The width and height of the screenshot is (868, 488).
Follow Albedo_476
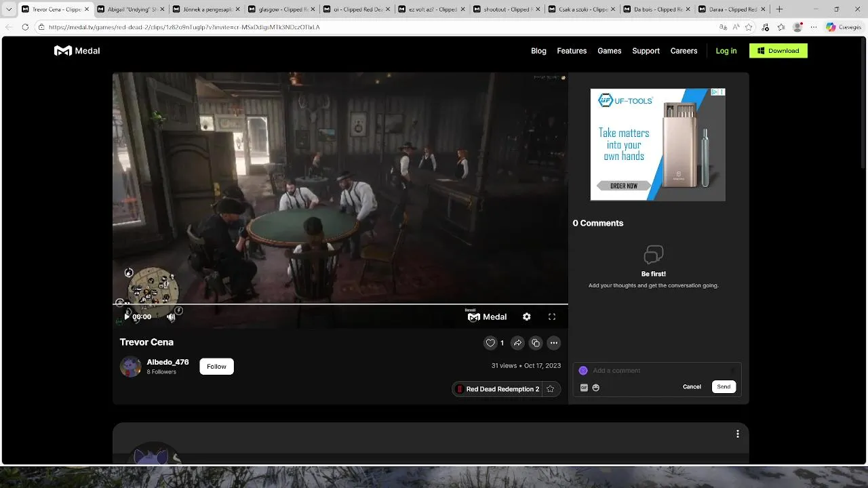pos(216,367)
